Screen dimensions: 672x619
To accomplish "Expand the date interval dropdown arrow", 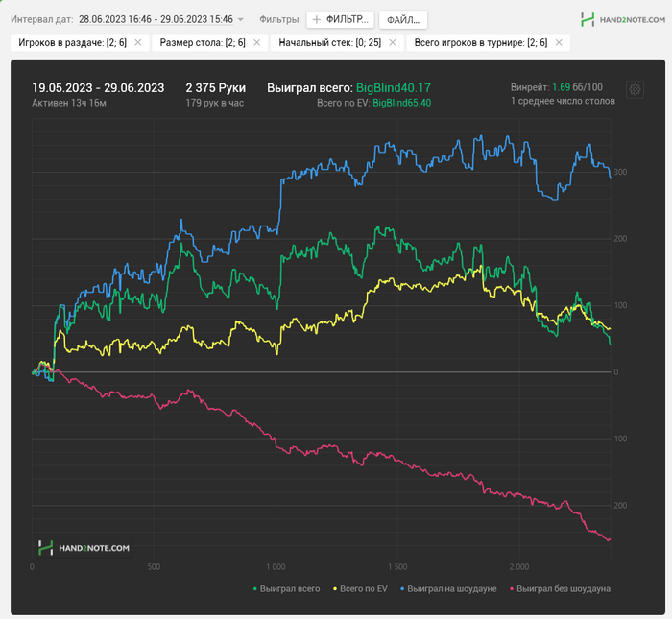I will pyautogui.click(x=241, y=19).
